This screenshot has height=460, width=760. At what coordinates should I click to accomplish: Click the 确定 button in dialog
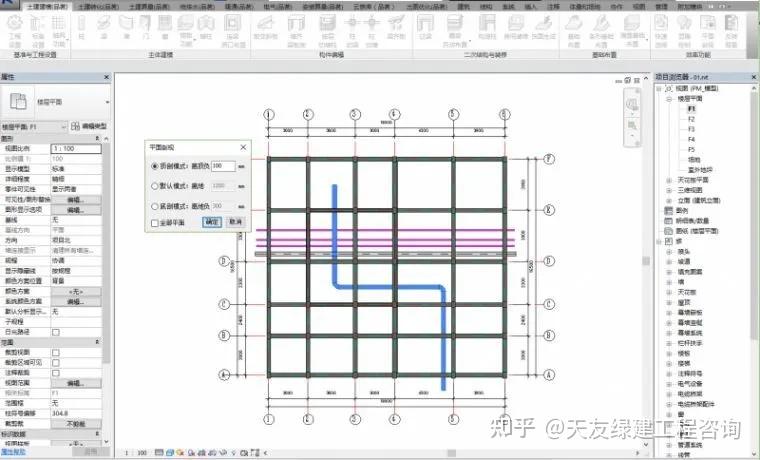point(212,222)
